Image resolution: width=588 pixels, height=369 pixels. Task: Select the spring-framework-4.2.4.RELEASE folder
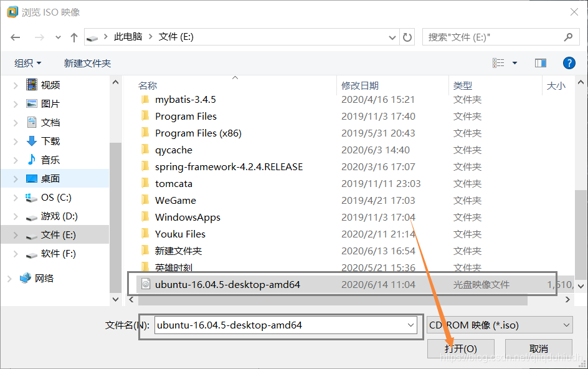click(229, 166)
